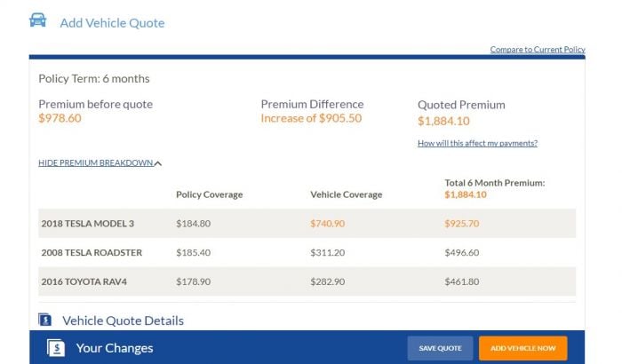
Task: Click the Tesla Model 3 $925.70 total
Action: [x=462, y=224]
